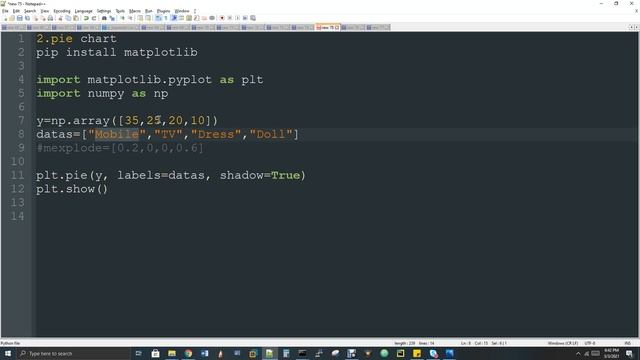
Task: Click the Paste toolbar icon
Action: [x=76, y=18]
